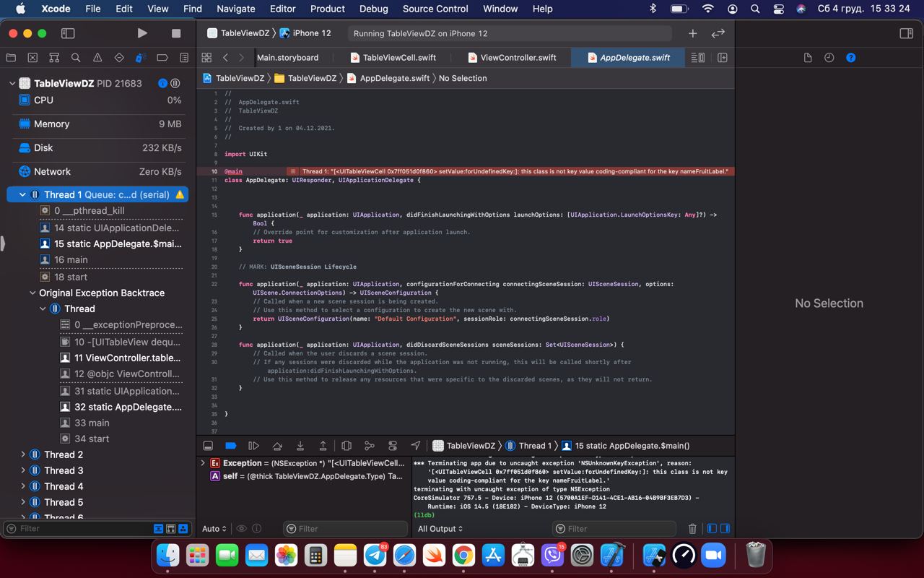Image resolution: width=924 pixels, height=578 pixels.
Task: Go back in editor history
Action: 225,58
